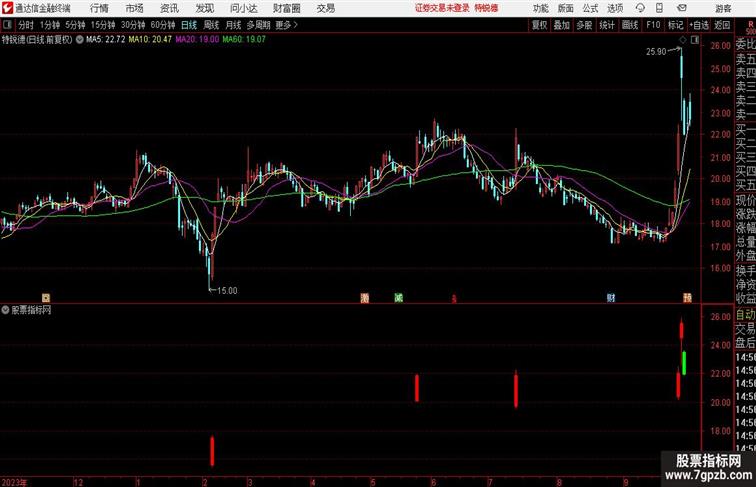Click the 返回 back button
The height and width of the screenshot is (487, 756).
pyautogui.click(x=722, y=25)
